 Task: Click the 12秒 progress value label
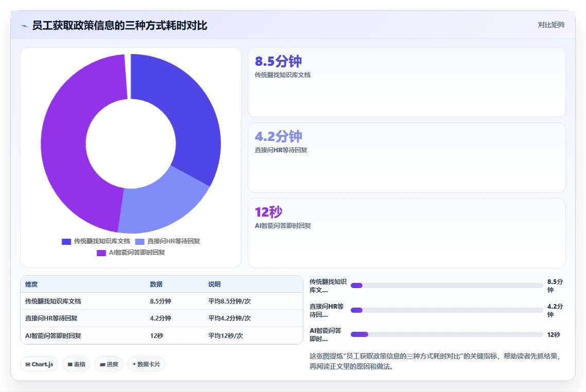click(554, 335)
